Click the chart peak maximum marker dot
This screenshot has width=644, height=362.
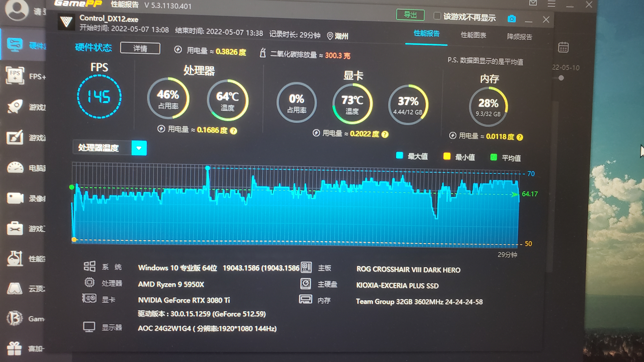(x=207, y=168)
